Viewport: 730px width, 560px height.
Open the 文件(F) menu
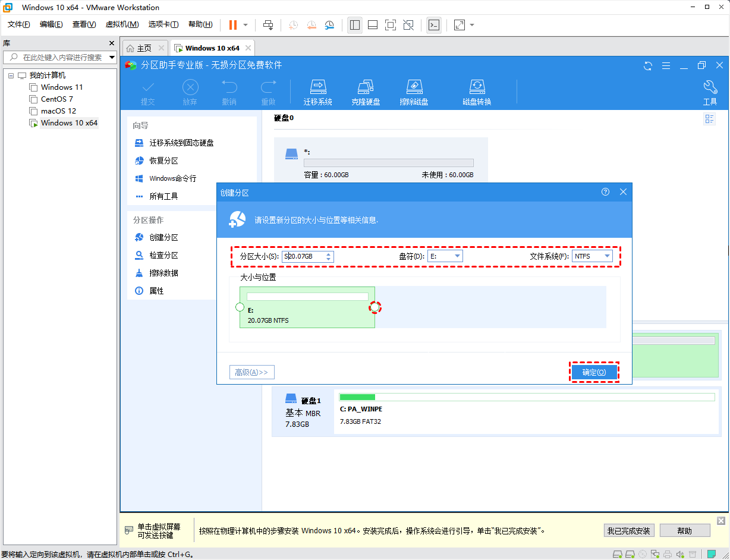tap(18, 24)
